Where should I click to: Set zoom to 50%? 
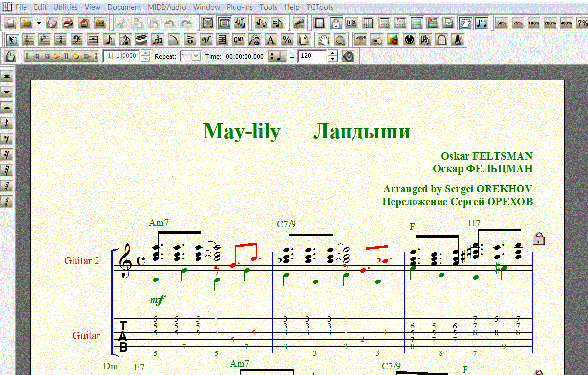[x=502, y=23]
